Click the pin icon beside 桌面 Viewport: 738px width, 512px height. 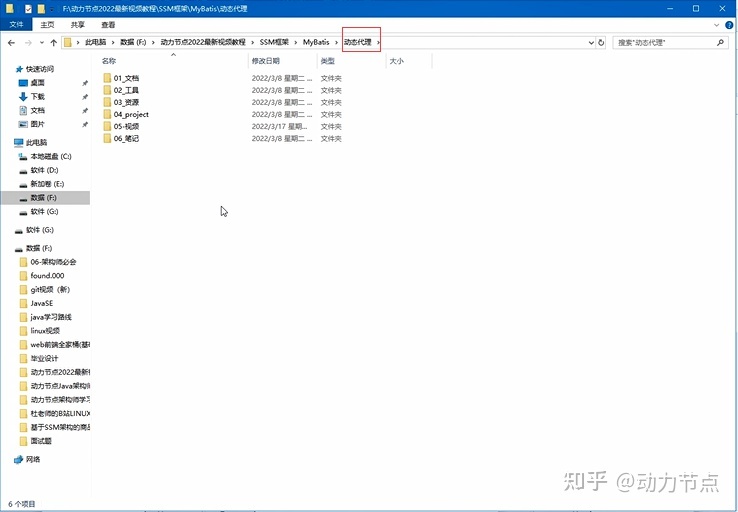85,83
